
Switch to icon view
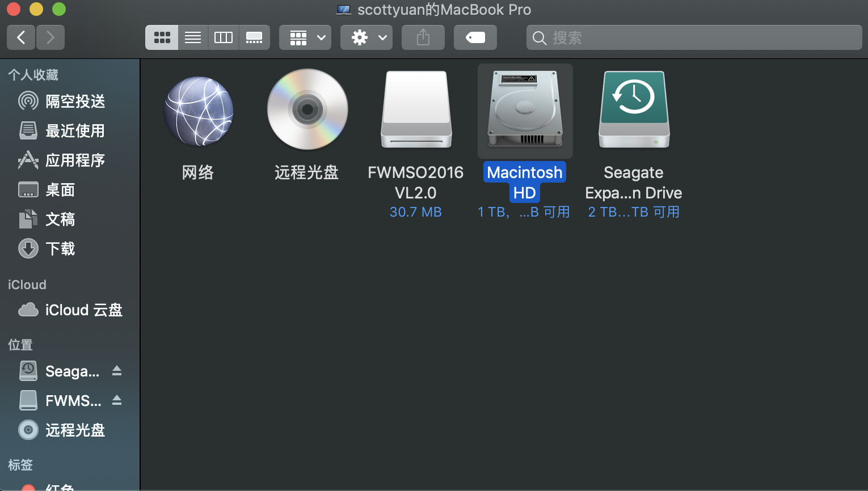tap(162, 37)
